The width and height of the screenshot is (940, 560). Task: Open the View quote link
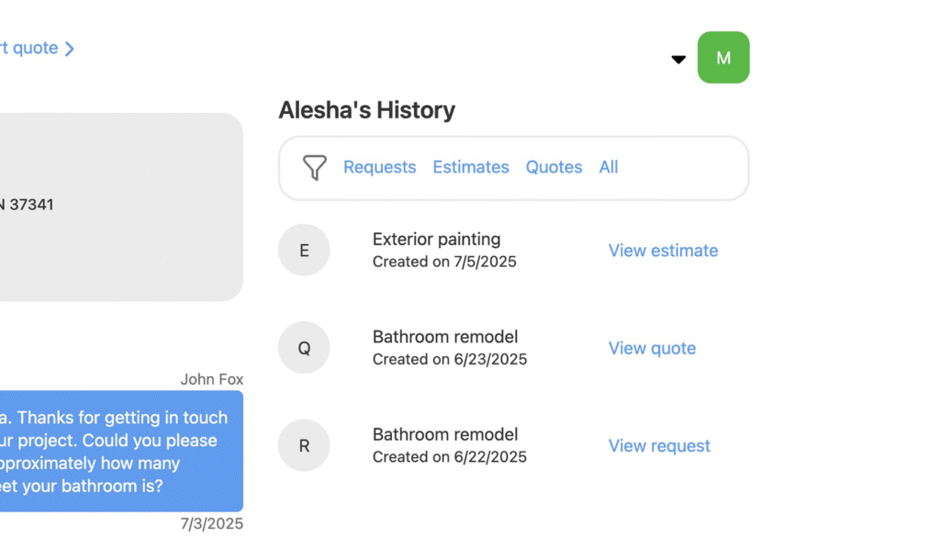point(652,348)
